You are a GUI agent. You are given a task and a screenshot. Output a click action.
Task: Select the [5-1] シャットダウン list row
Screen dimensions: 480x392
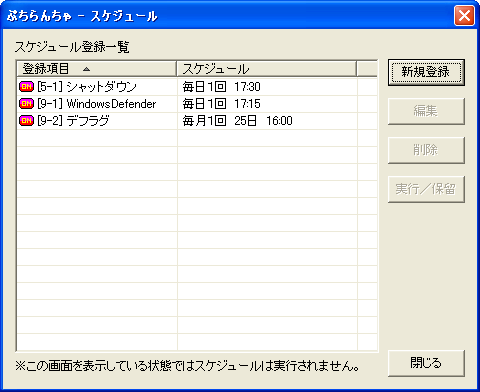pos(197,87)
